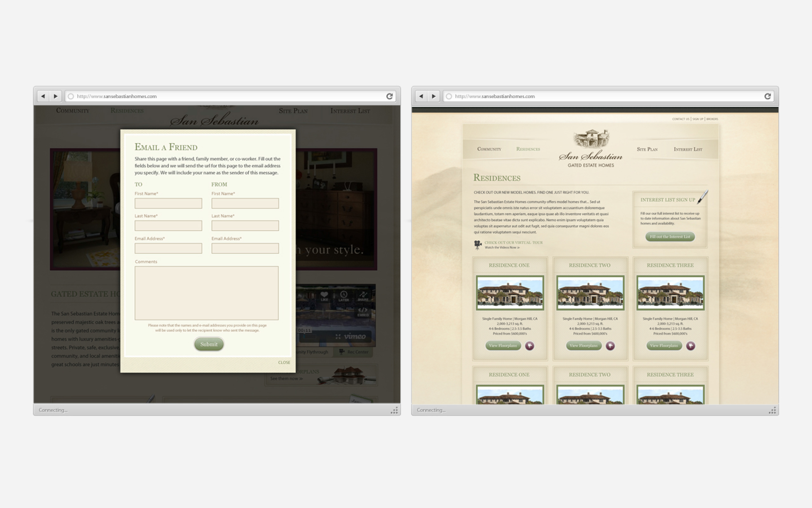Click the round purple icon under Residence One
This screenshot has height=508, width=812.
coord(529,346)
